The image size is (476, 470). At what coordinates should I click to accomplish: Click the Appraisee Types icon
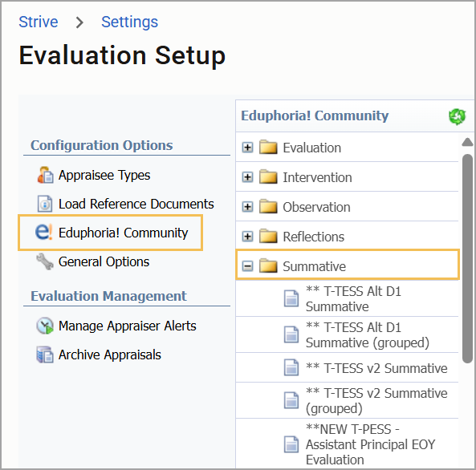coord(45,175)
